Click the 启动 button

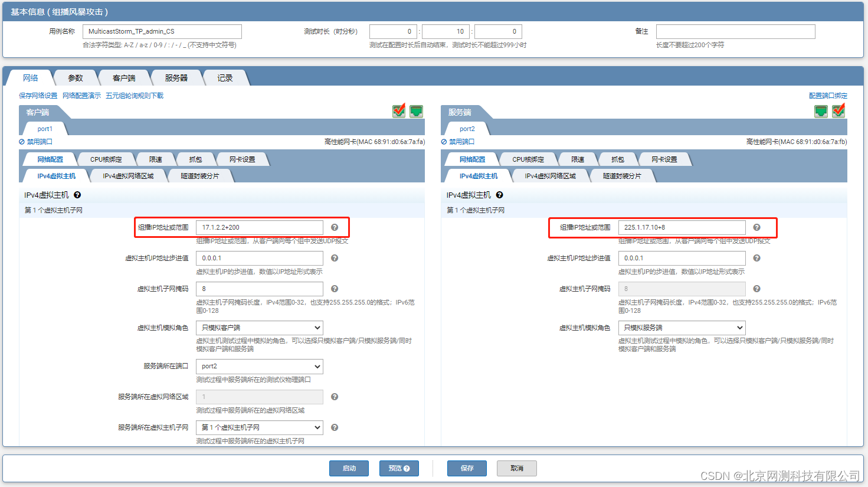click(349, 468)
